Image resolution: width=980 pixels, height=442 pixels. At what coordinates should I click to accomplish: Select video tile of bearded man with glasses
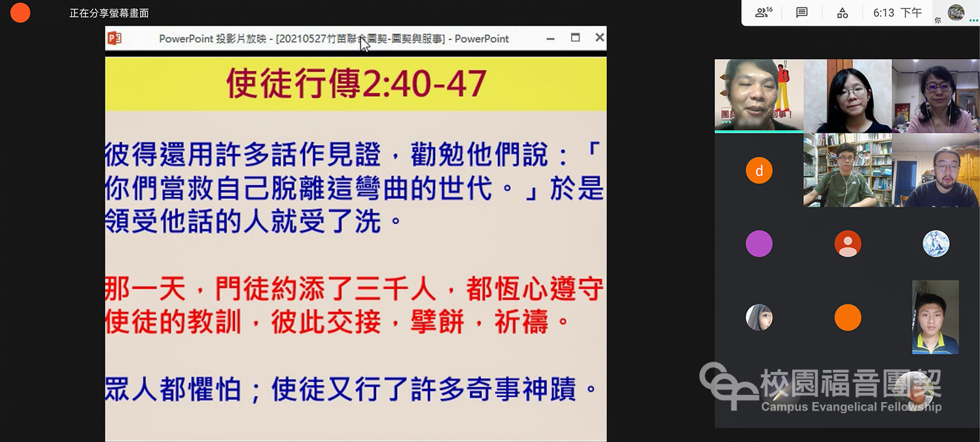click(936, 170)
